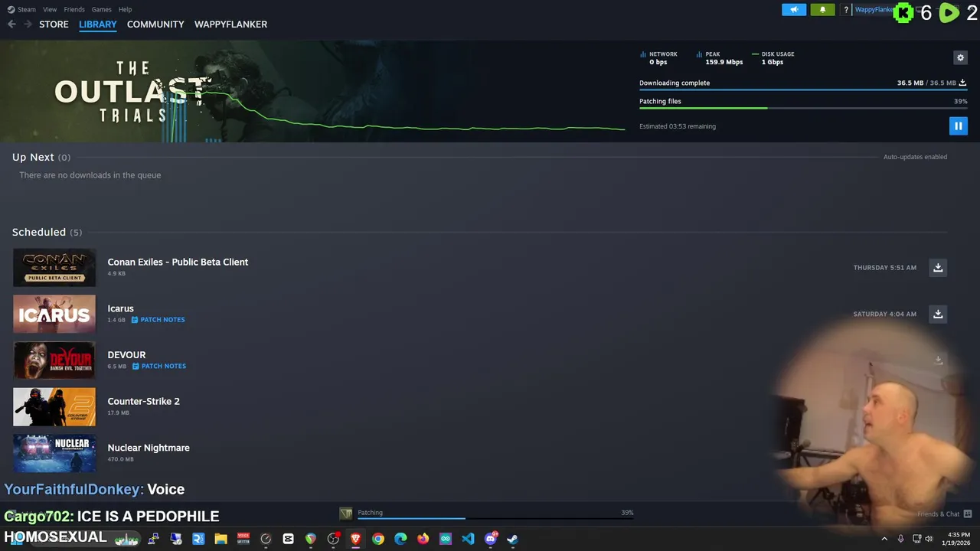Open the Help menu

pyautogui.click(x=125, y=9)
